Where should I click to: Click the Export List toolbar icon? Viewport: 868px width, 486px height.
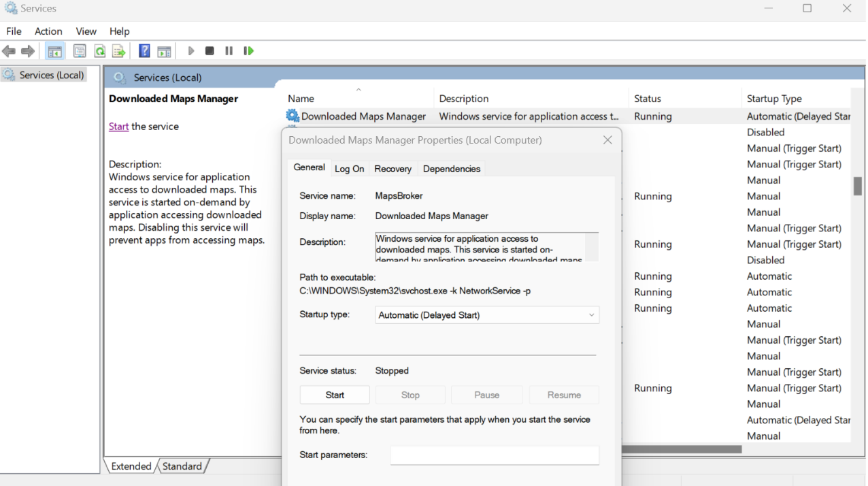point(119,51)
